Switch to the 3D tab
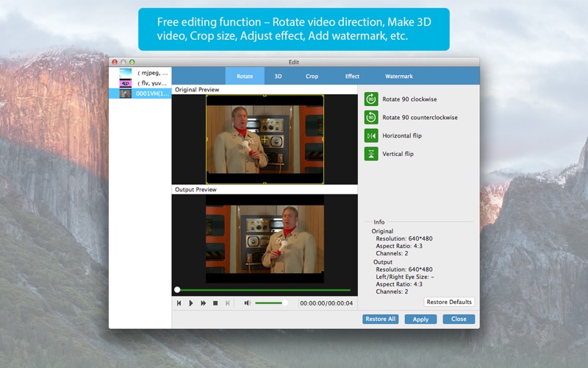This screenshot has height=368, width=588. (x=279, y=76)
